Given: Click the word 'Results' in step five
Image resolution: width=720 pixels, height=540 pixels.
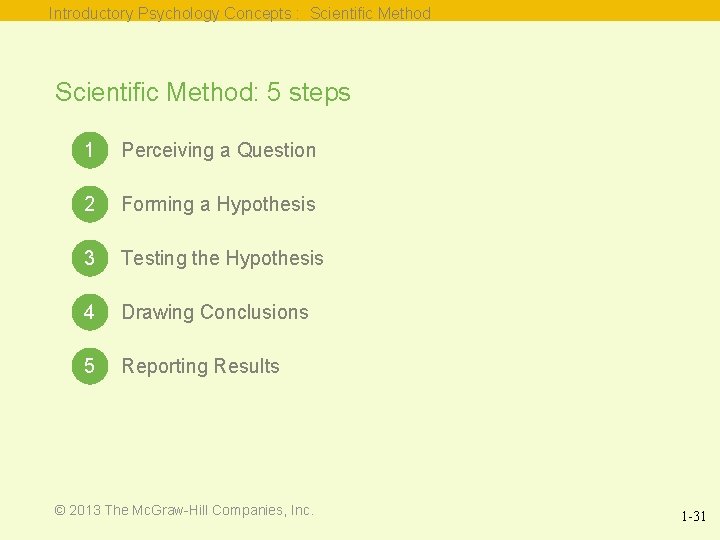Looking at the screenshot, I should [x=247, y=366].
